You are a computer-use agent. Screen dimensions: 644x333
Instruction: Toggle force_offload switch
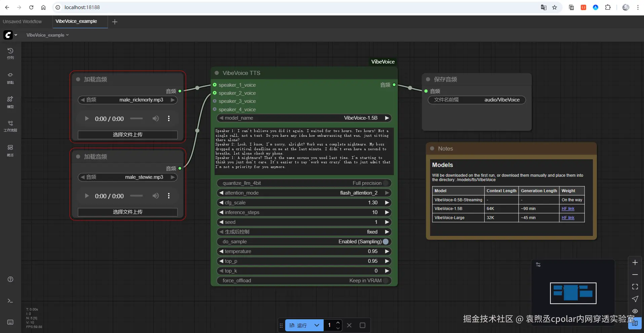click(386, 281)
